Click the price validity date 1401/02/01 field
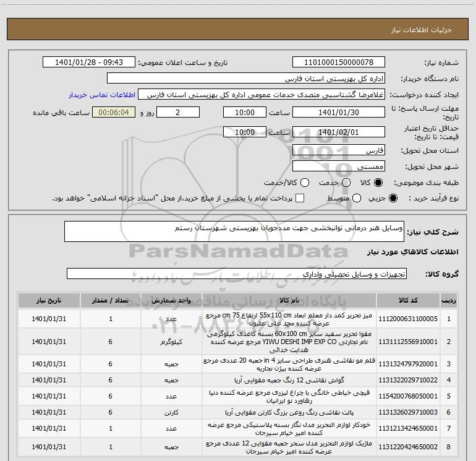Image resolution: width=476 pixels, height=461 pixels. (x=339, y=132)
